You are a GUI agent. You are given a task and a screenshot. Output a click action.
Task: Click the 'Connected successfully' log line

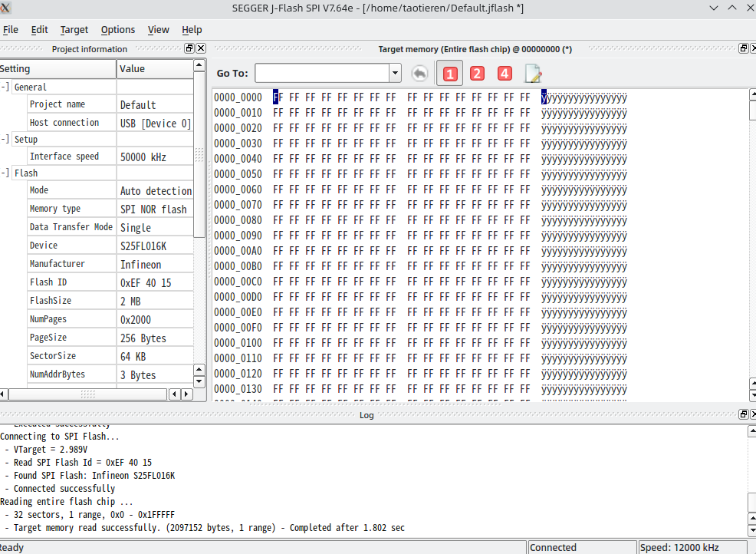coord(64,488)
